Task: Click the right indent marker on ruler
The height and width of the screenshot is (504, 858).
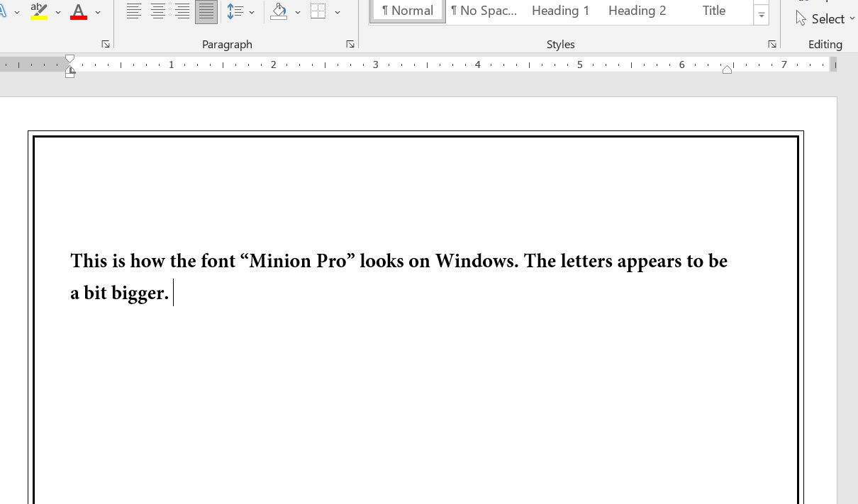Action: coord(727,69)
